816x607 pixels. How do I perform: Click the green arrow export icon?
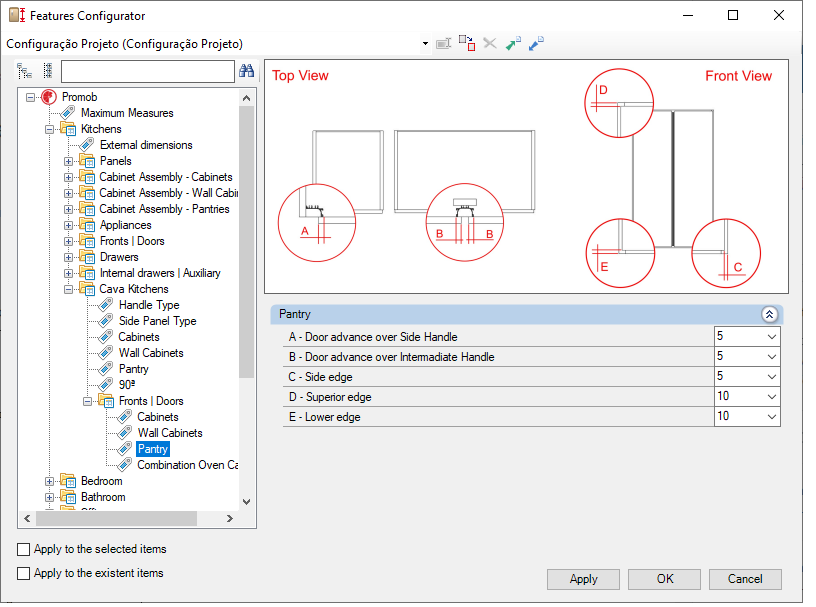tap(513, 43)
